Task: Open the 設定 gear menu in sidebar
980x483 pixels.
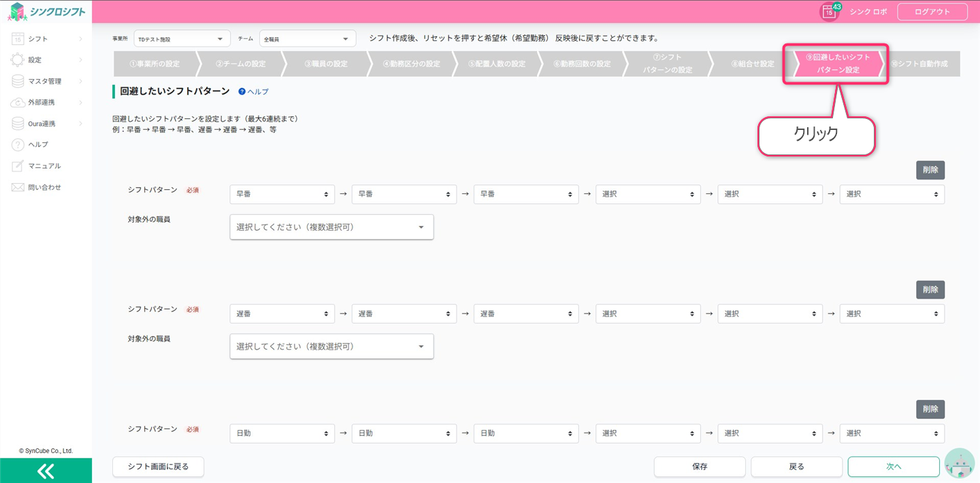Action: [x=35, y=60]
